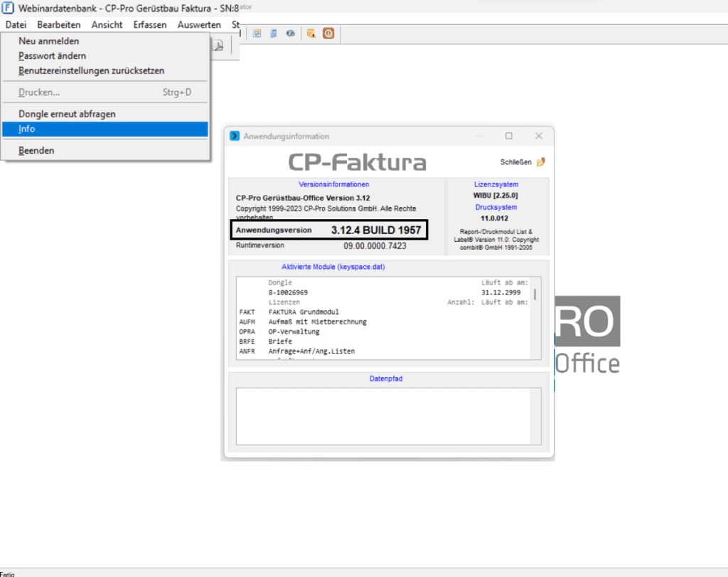The image size is (728, 577).
Task: Open the Ansicht menu
Action: [x=107, y=25]
